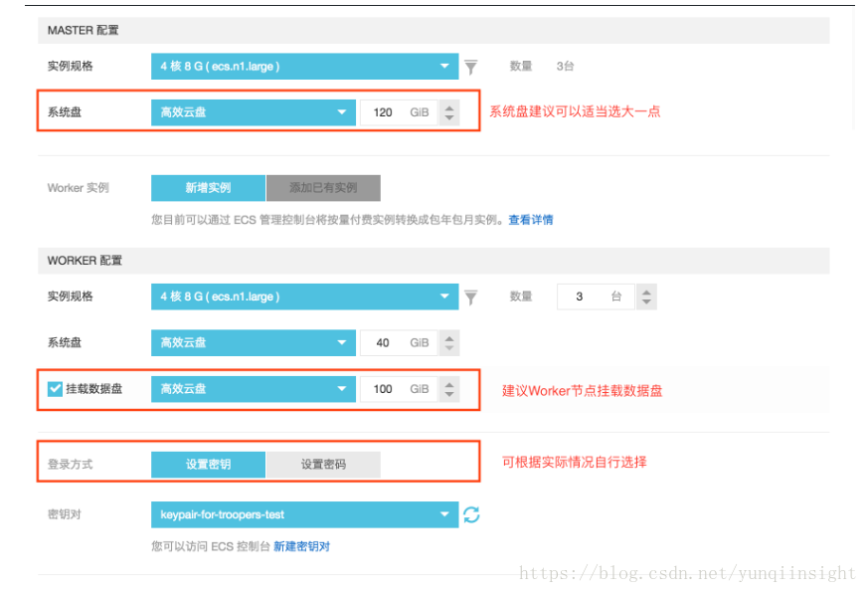Image resolution: width=868 pixels, height=593 pixels.
Task: Open the WORKER instance spec filter icon
Action: (470, 297)
